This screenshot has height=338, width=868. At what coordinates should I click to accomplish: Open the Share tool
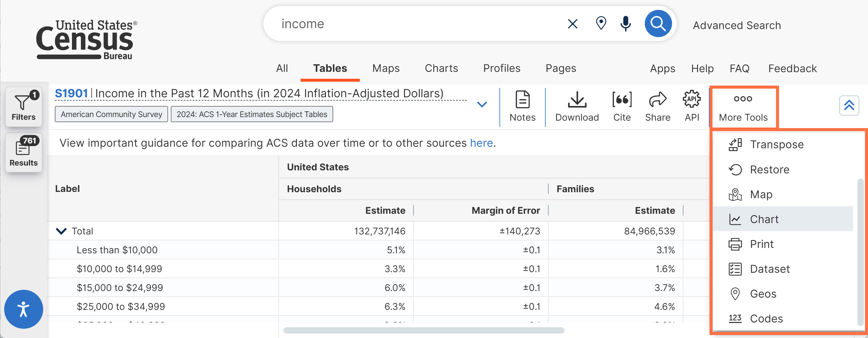point(657,106)
